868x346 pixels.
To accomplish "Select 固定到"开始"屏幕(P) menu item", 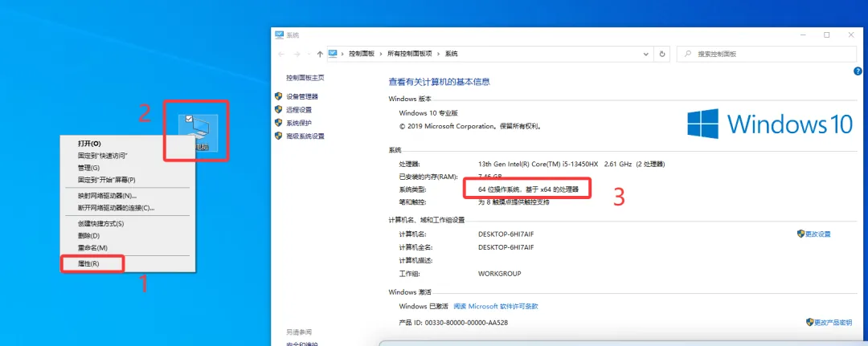I will coord(127,180).
